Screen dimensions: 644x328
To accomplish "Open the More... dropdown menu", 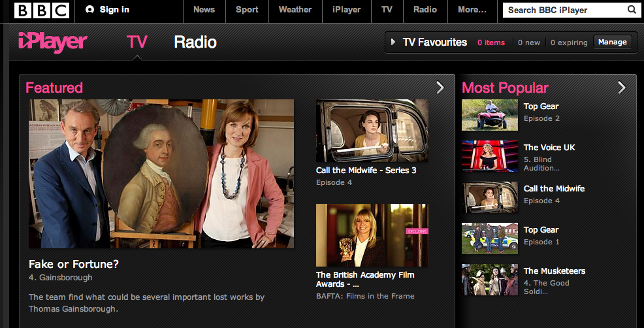I will (x=472, y=10).
